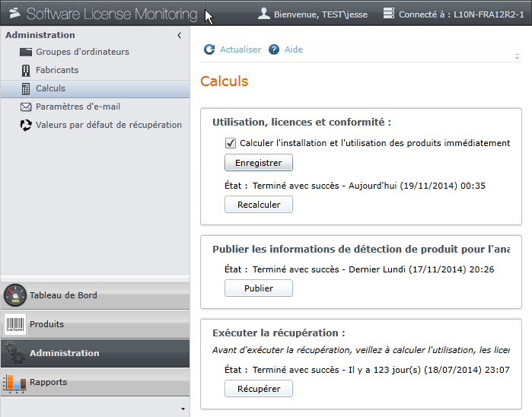Switch to the Administration section
532x417 pixels.
(x=64, y=353)
